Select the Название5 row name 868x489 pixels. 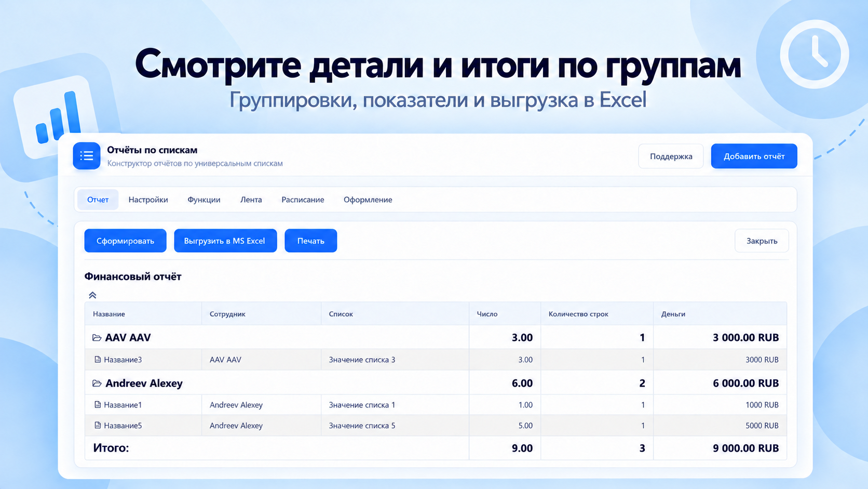123,426
